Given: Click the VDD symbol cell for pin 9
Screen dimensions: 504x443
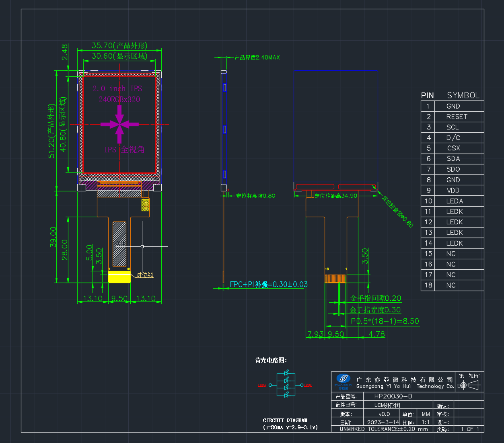Looking at the screenshot, I should pyautogui.click(x=459, y=190).
